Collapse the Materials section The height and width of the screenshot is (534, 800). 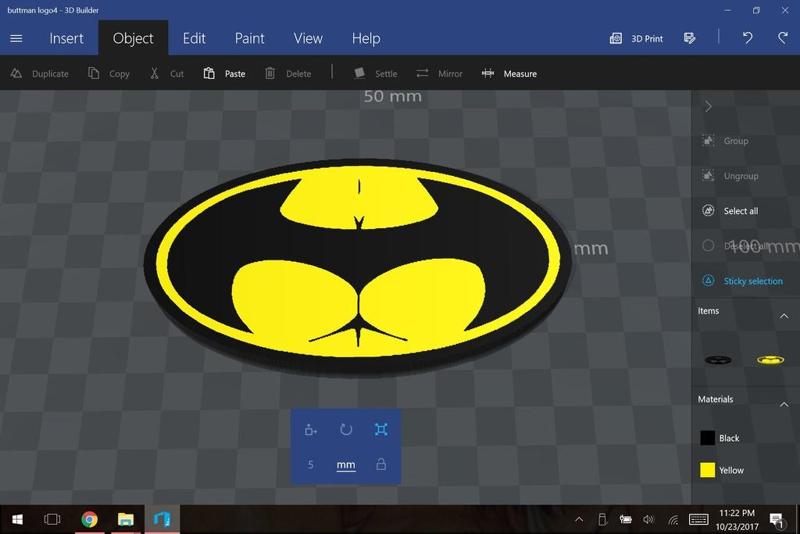(783, 404)
